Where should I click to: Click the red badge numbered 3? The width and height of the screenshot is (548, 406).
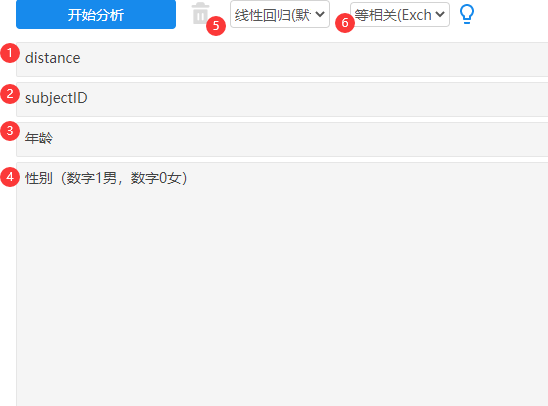(10, 131)
